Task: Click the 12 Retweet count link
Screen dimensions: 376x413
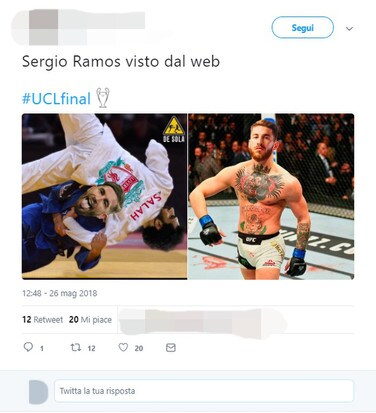Action: [x=42, y=320]
